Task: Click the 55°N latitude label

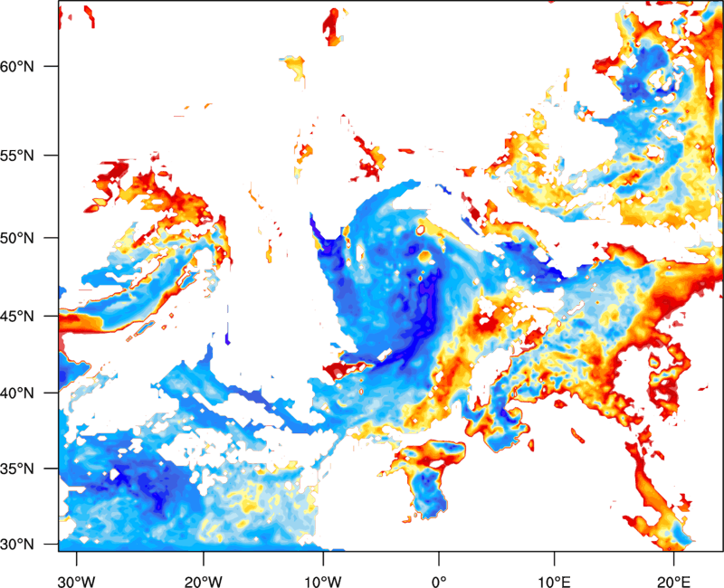Action: 17,156
